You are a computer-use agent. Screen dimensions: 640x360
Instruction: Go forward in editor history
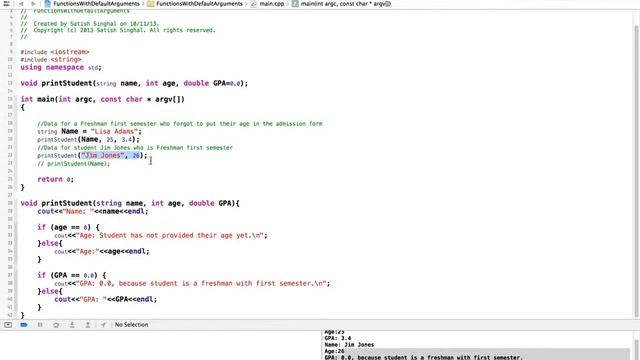(x=33, y=4)
